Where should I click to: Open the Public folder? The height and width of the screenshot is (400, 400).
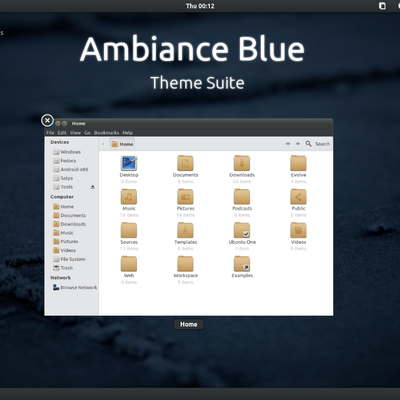pos(298,197)
